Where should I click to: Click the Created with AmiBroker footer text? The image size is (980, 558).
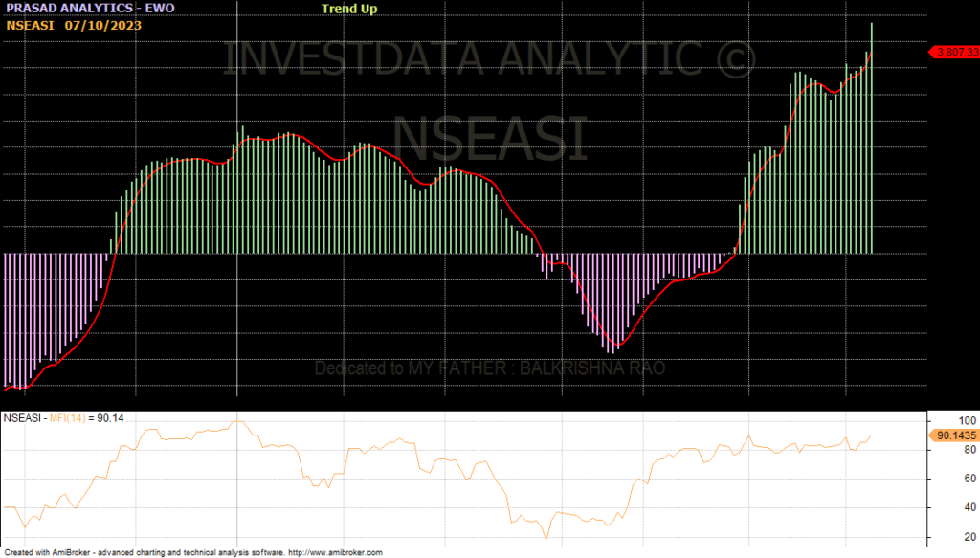[x=144, y=552]
